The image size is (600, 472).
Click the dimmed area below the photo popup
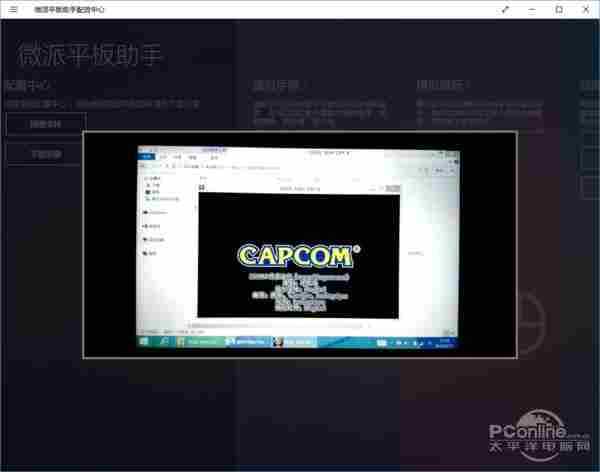pyautogui.click(x=300, y=410)
